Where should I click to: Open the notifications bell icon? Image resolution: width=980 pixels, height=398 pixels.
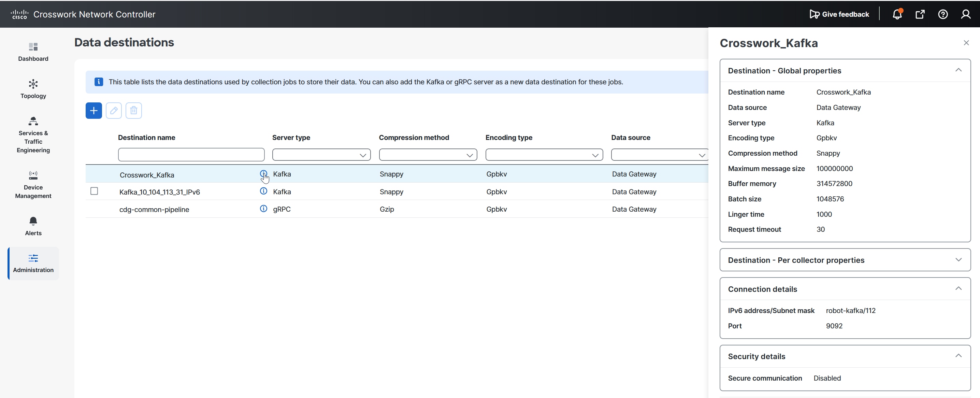pyautogui.click(x=897, y=14)
